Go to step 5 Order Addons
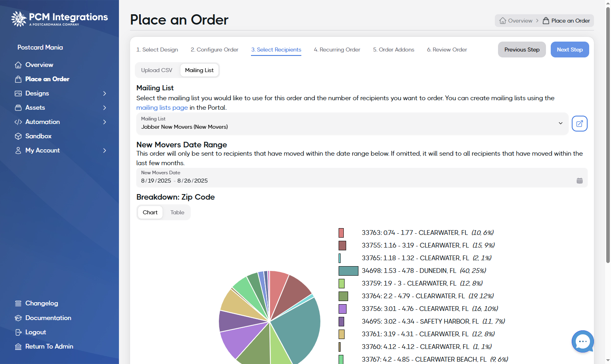The image size is (611, 364). [394, 50]
